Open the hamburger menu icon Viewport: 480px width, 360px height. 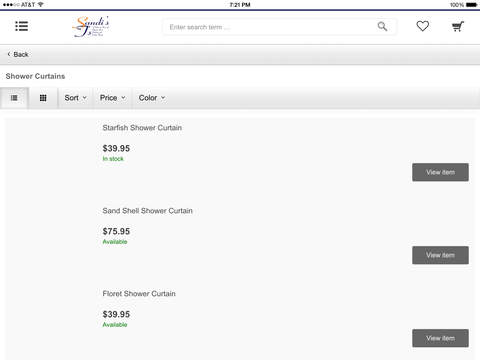(22, 26)
